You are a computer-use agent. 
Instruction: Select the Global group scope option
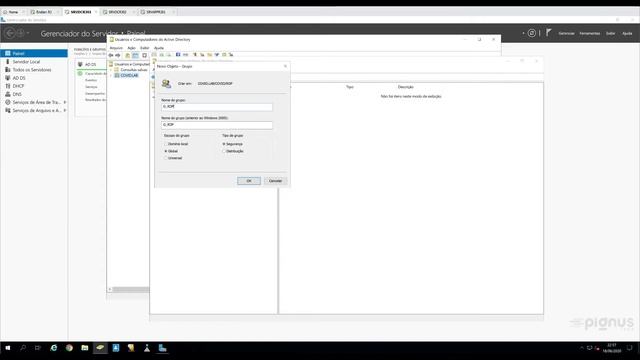click(166, 151)
